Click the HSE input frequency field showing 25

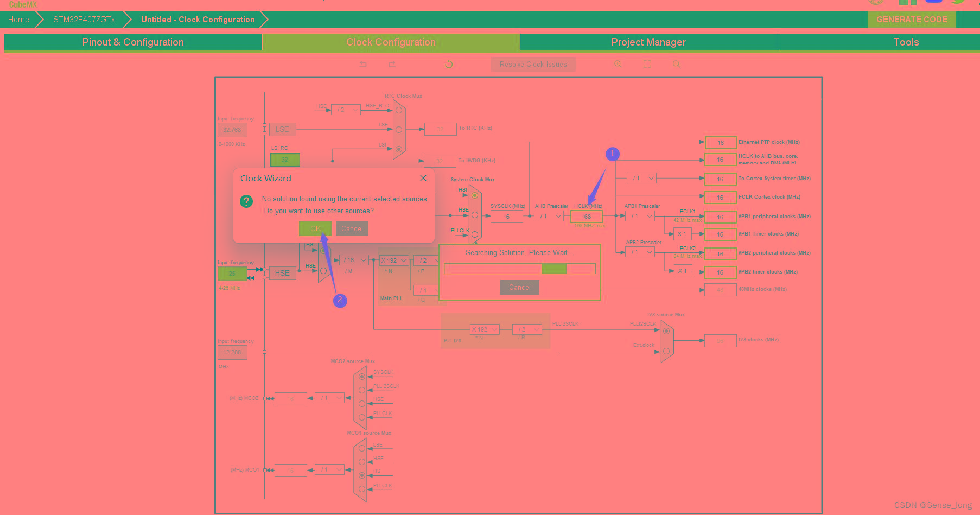coord(232,273)
